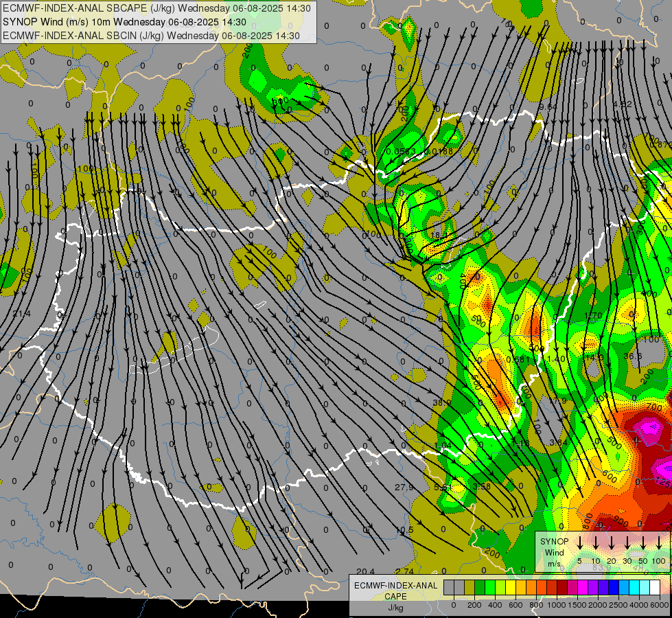The width and height of the screenshot is (672, 618).
Task: Click the 100 m/s wind arrow in legend
Action: tap(659, 542)
